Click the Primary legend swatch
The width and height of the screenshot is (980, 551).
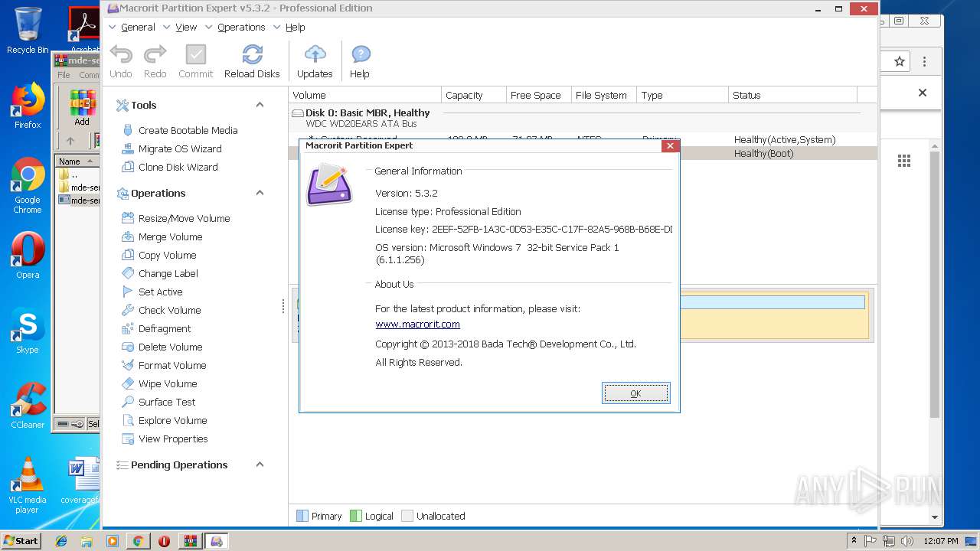302,516
